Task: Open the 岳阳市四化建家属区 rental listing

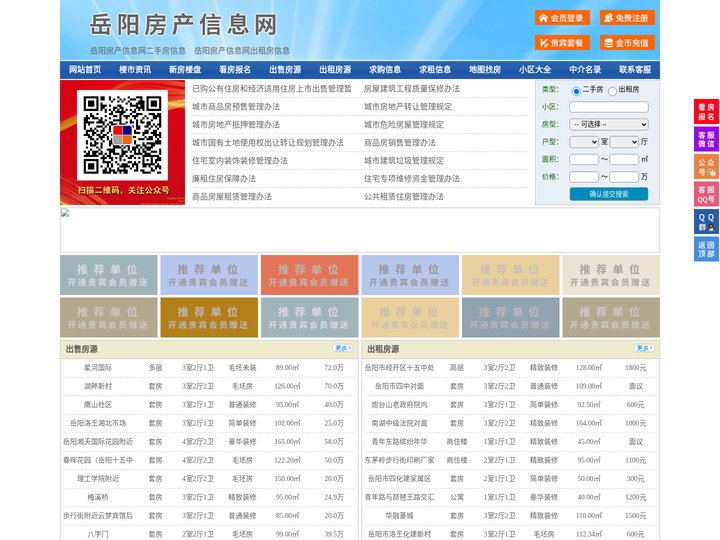Action: (x=399, y=478)
